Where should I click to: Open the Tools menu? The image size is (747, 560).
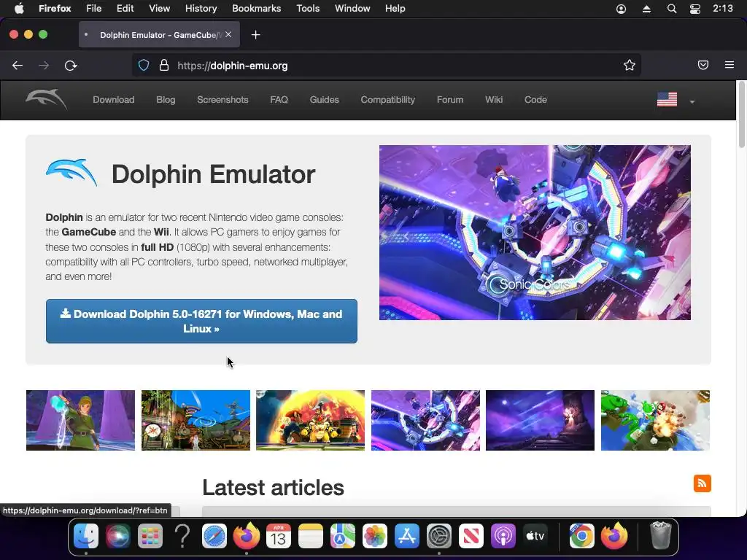click(x=308, y=8)
